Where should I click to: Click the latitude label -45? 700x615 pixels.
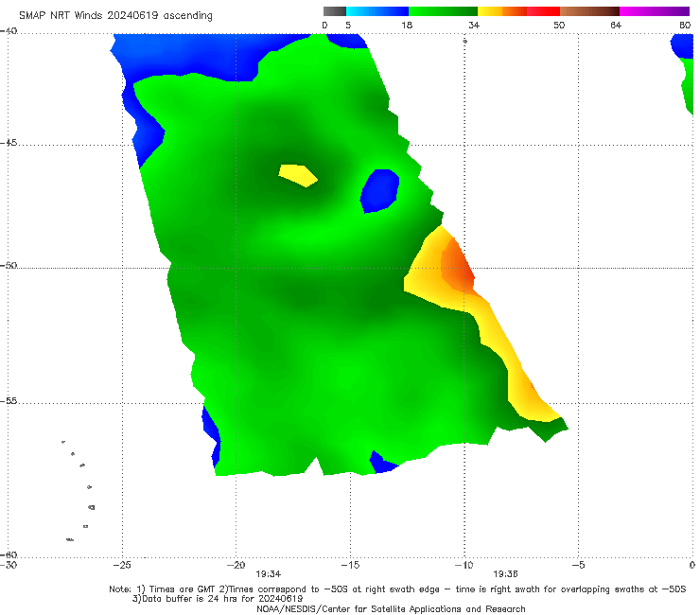pos(9,143)
